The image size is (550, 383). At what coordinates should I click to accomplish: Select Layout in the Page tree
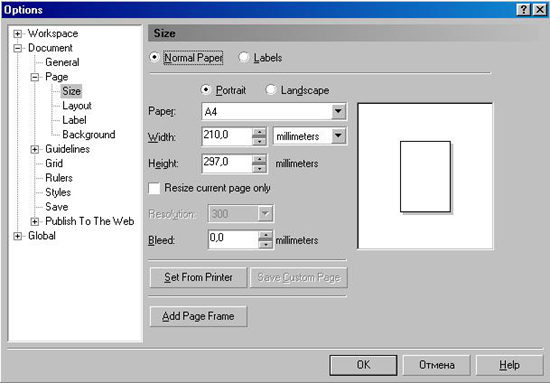point(77,106)
